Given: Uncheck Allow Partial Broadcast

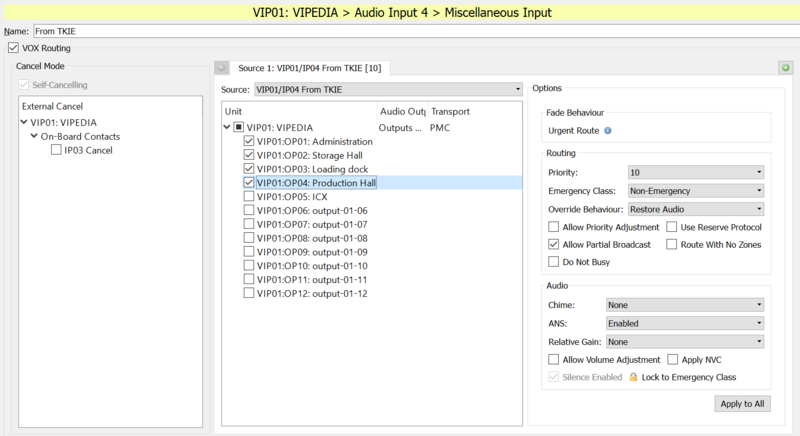Looking at the screenshot, I should pyautogui.click(x=554, y=244).
